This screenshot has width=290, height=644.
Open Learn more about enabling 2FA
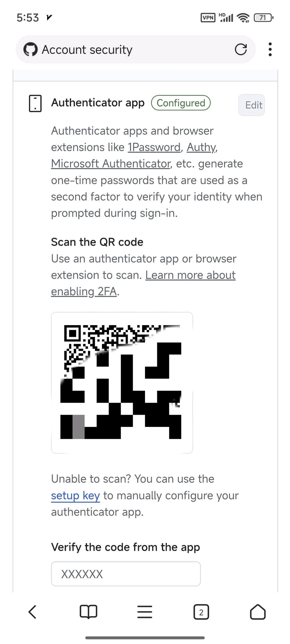tap(190, 275)
